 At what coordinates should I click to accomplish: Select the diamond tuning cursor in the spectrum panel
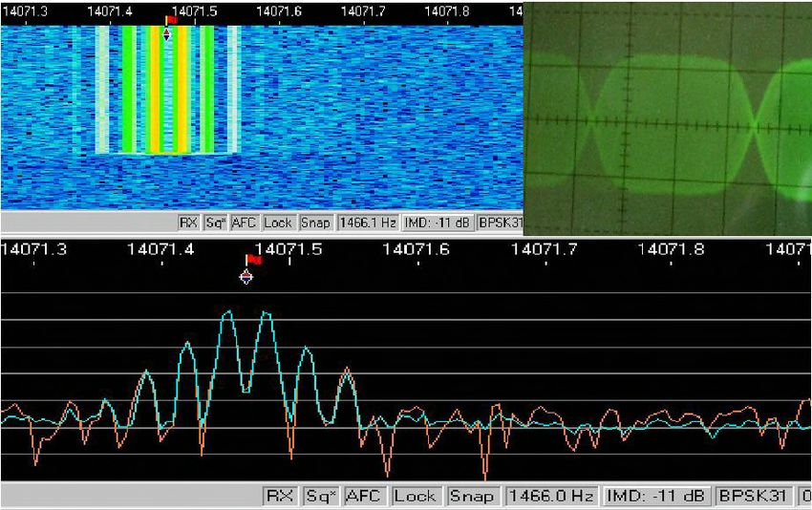246,277
